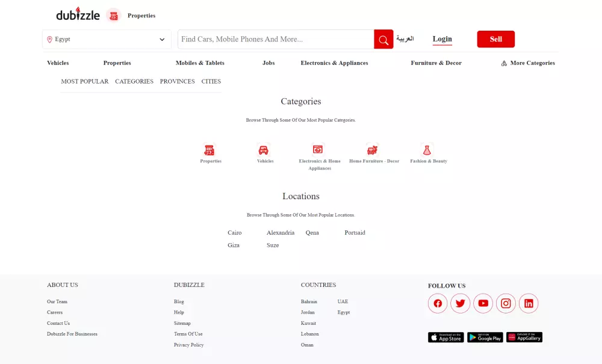Open the Home Furniture - Decor category icon
Image resolution: width=602 pixels, height=364 pixels.
pyautogui.click(x=373, y=150)
